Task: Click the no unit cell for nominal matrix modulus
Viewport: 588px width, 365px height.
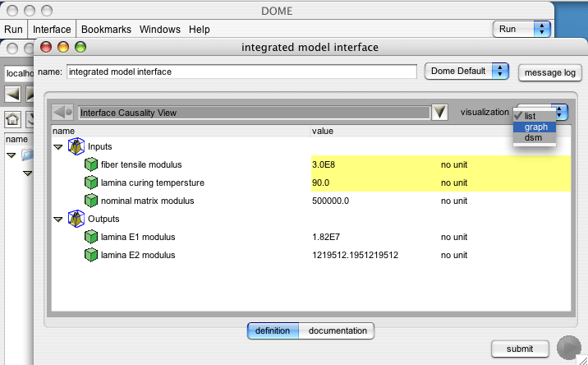Action: (454, 201)
